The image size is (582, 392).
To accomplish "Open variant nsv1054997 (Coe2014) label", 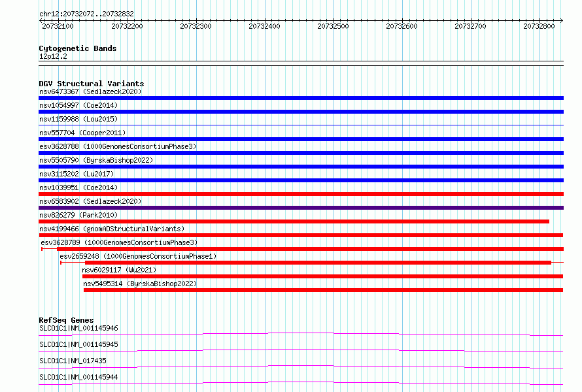I will 78,105.
